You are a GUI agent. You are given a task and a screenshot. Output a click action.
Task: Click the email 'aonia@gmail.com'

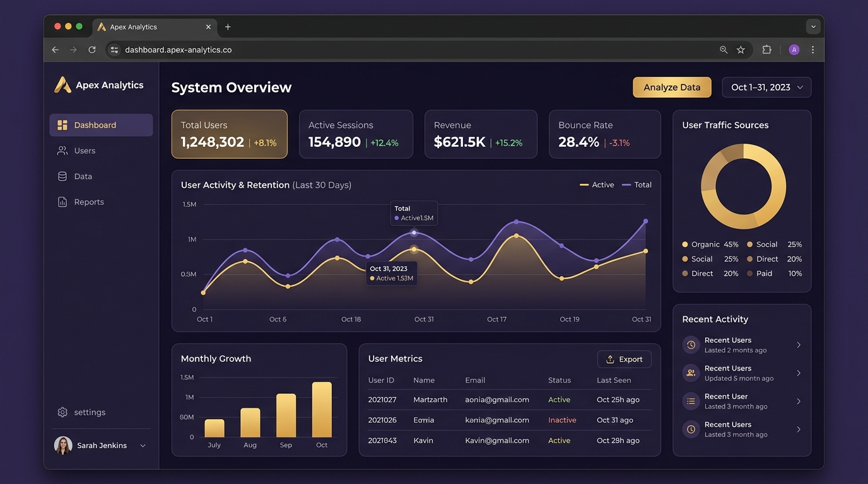pyautogui.click(x=497, y=400)
